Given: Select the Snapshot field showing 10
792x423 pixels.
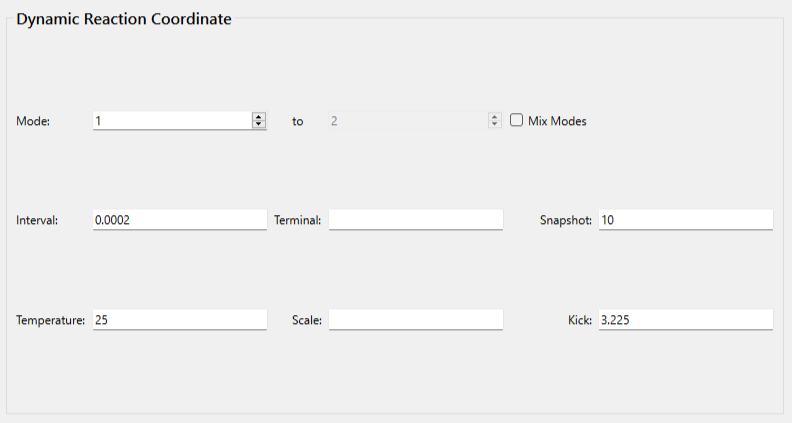Looking at the screenshot, I should [x=685, y=220].
